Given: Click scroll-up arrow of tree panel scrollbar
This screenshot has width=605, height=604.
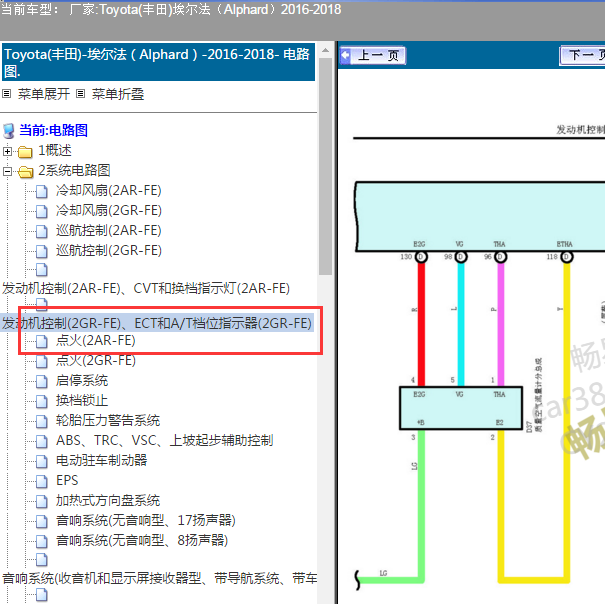Looking at the screenshot, I should [x=326, y=51].
